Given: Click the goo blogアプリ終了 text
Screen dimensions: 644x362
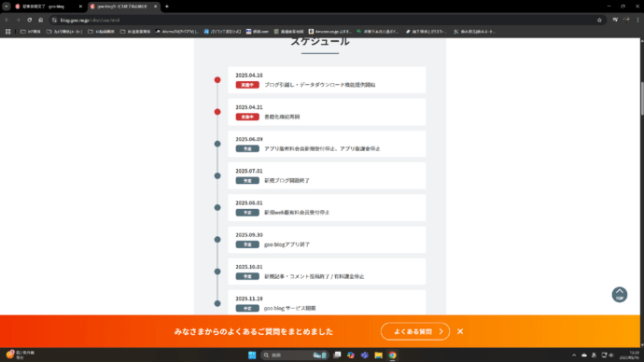Looking at the screenshot, I should click(287, 244).
